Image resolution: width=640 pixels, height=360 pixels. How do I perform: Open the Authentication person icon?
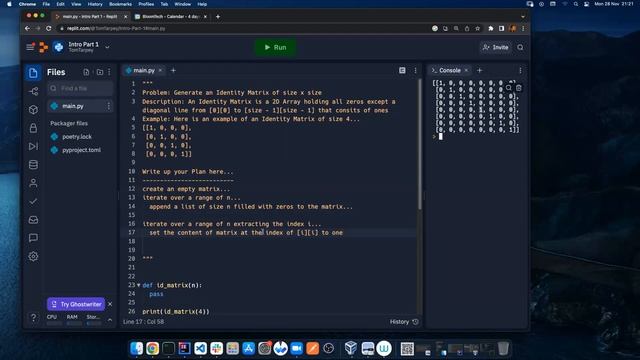pos(33,183)
